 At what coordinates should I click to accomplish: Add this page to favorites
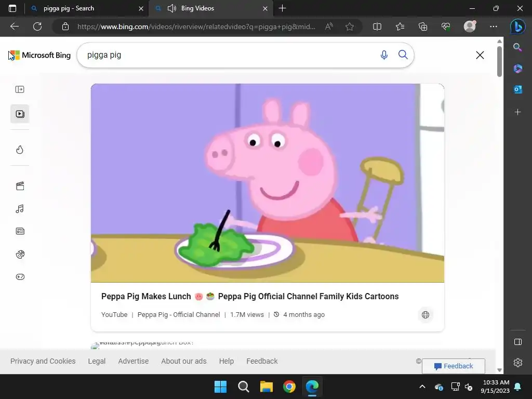tap(350, 26)
